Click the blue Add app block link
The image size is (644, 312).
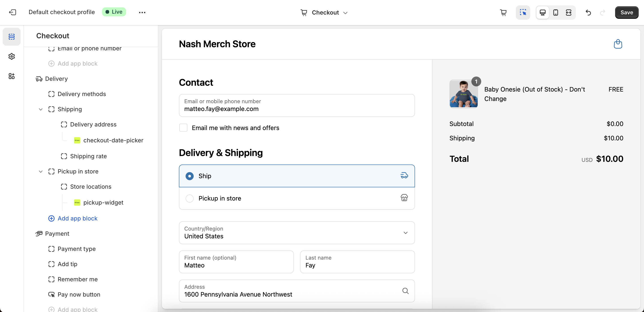[77, 218]
